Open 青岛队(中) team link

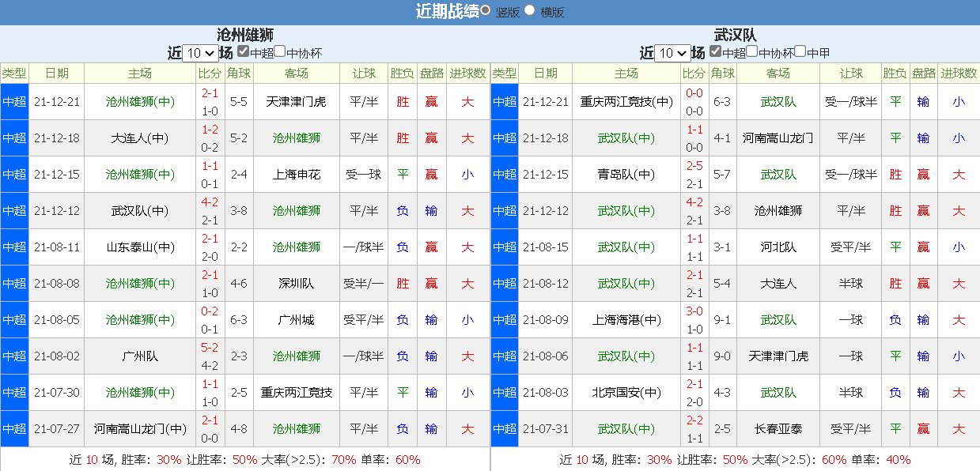[626, 174]
